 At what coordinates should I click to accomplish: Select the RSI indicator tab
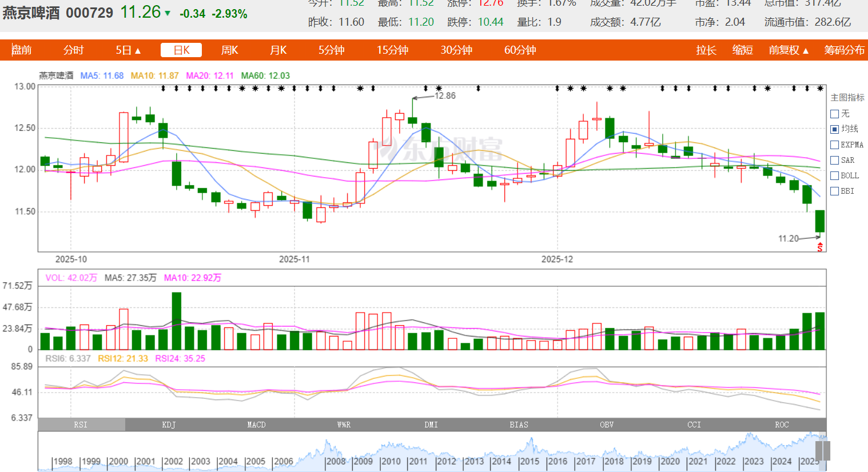81,425
